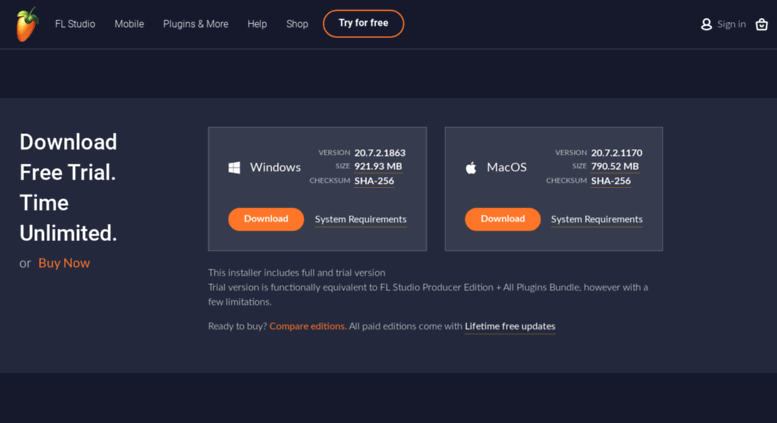The height and width of the screenshot is (423, 777).
Task: Go to the Shop menu
Action: coord(297,24)
